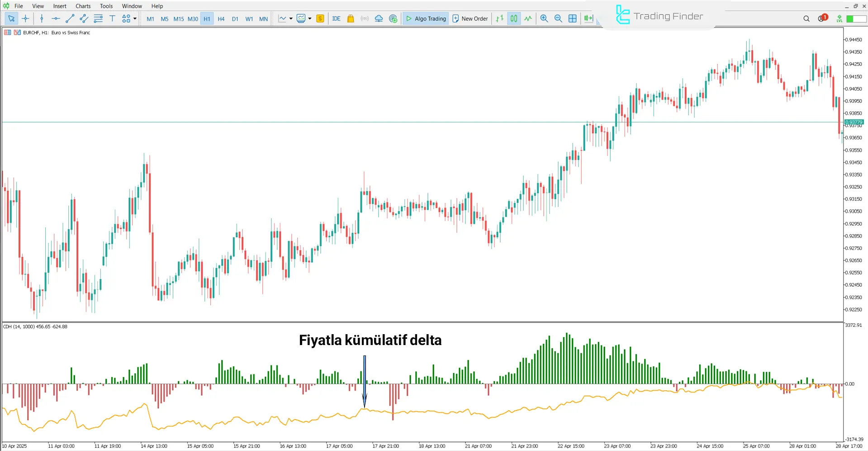Open the Tools menu
The width and height of the screenshot is (868, 451).
tap(106, 6)
